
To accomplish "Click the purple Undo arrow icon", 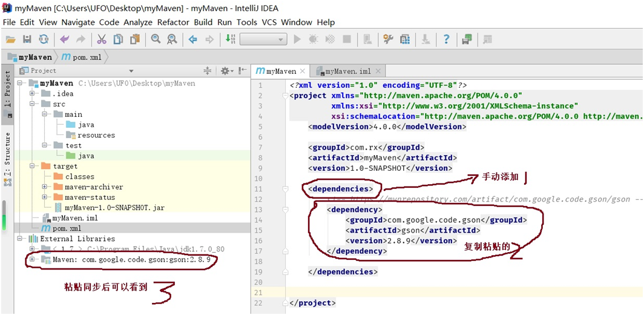I will point(65,39).
